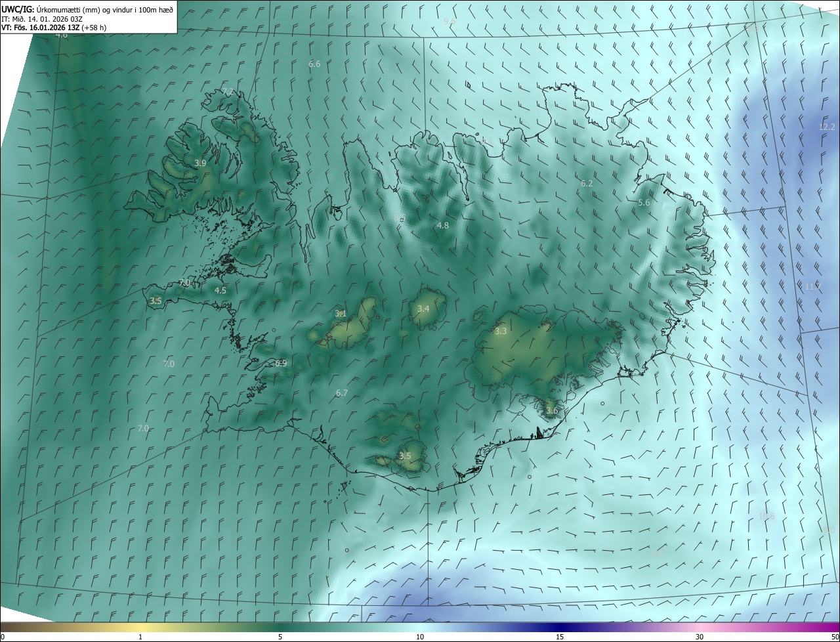Click the precipitation value 6.9 on the map

click(x=281, y=363)
